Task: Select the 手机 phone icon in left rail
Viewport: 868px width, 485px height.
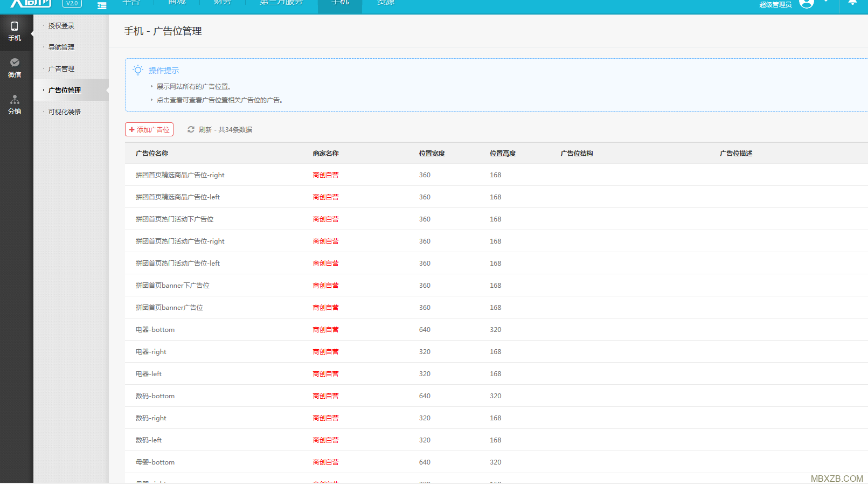Action: 15,26
